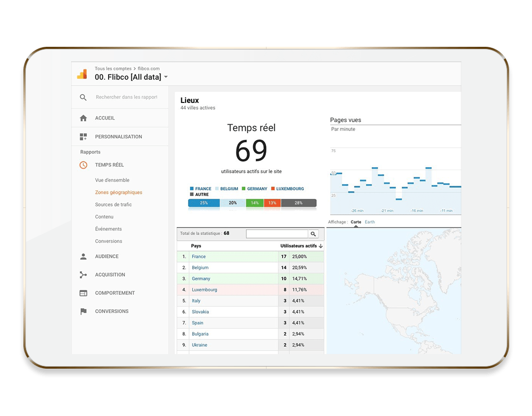Click the Slovakia country link

[200, 312]
